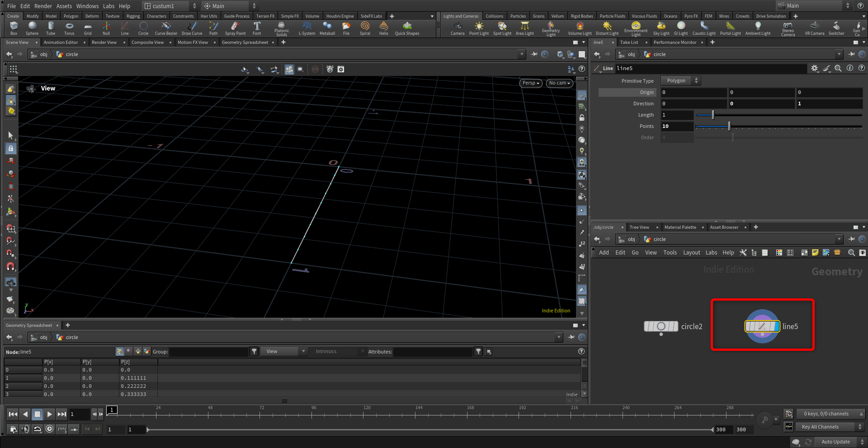The height and width of the screenshot is (448, 868).
Task: Toggle Auto Update mode at bottom right
Action: click(x=835, y=442)
